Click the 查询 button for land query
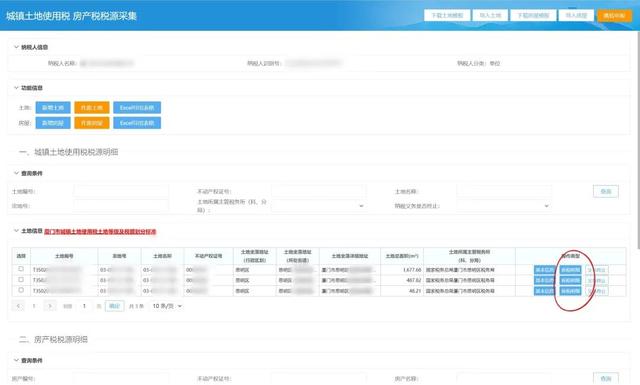640x385 pixels. click(x=606, y=191)
